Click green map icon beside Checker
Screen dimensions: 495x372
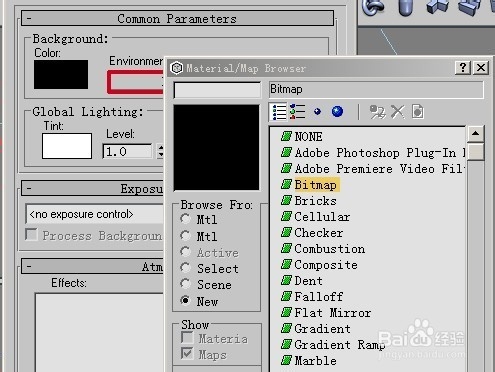[x=286, y=232]
